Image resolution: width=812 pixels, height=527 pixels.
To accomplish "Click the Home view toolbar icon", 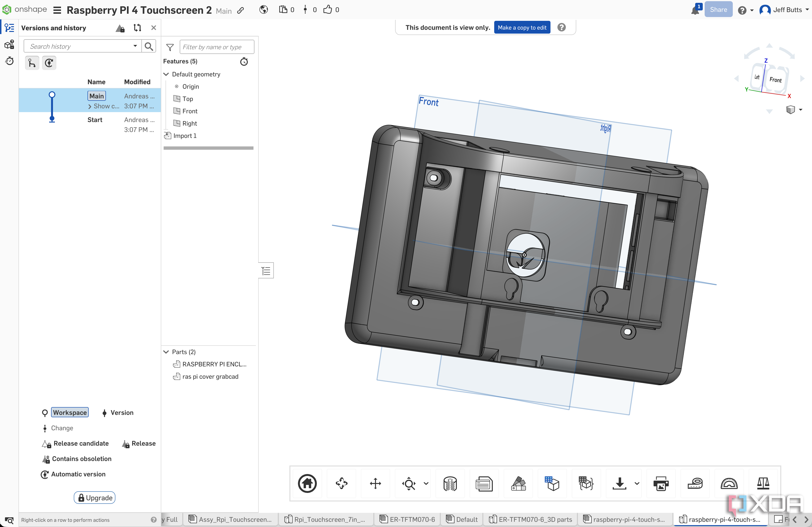I will pos(307,483).
